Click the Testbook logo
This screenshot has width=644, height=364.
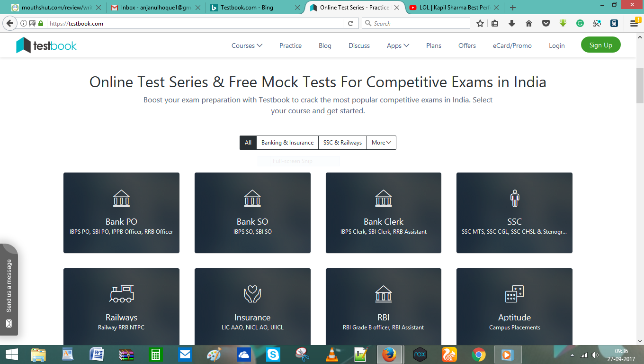pyautogui.click(x=46, y=45)
